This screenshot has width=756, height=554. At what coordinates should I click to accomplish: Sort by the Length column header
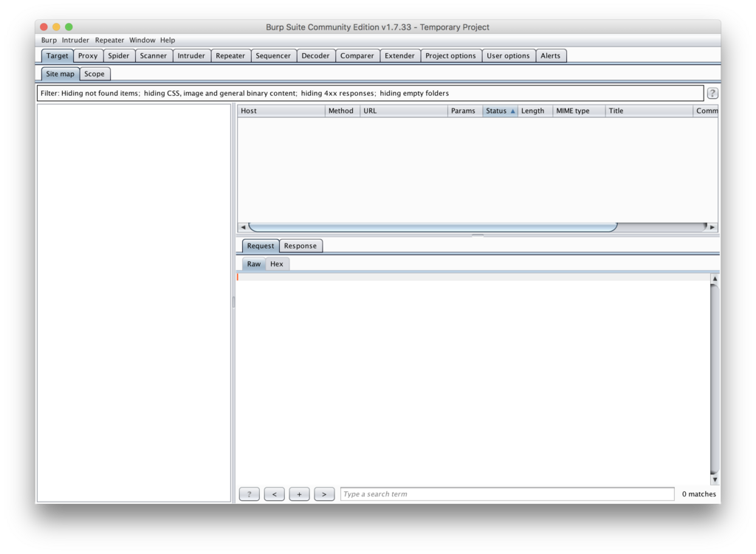point(535,111)
